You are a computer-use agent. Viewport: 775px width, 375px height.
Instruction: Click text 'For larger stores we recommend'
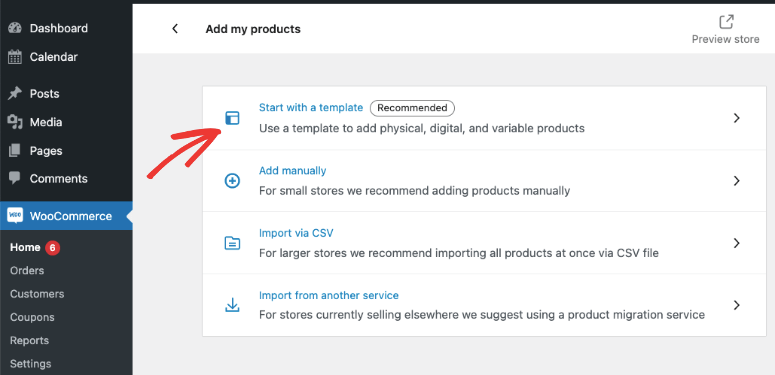click(459, 253)
